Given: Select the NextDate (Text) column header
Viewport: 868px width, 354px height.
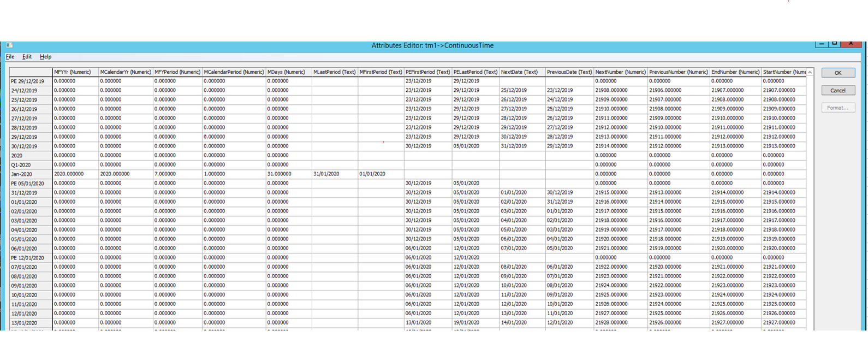Looking at the screenshot, I should point(522,72).
